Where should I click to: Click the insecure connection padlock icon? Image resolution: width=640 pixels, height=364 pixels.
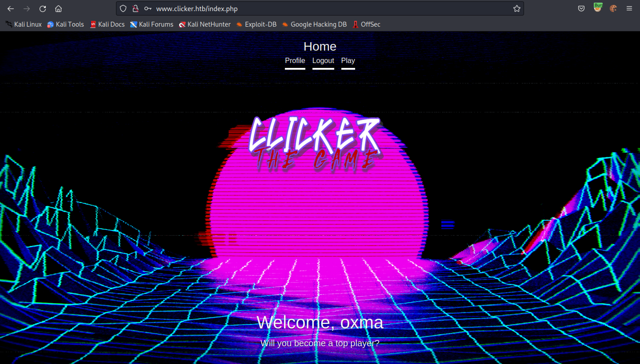tap(135, 9)
